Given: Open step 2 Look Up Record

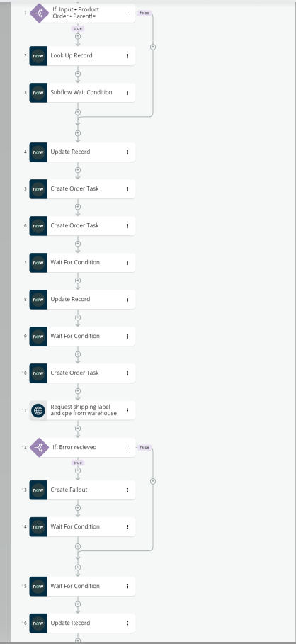Looking at the screenshot, I should point(82,56).
